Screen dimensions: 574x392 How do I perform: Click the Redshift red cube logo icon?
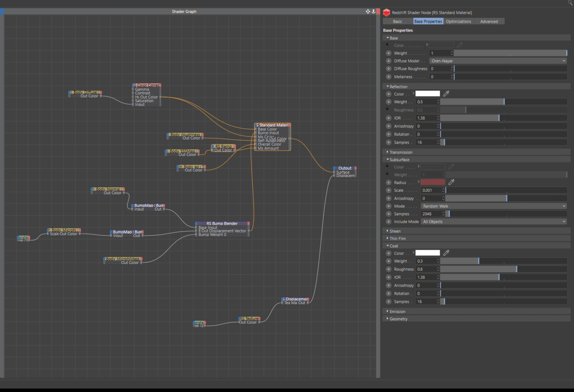386,13
